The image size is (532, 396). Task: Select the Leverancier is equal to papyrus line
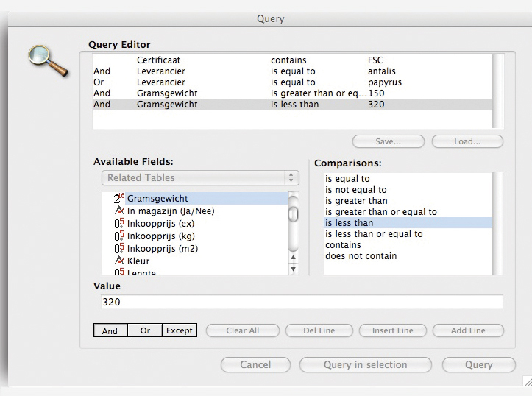[292, 82]
